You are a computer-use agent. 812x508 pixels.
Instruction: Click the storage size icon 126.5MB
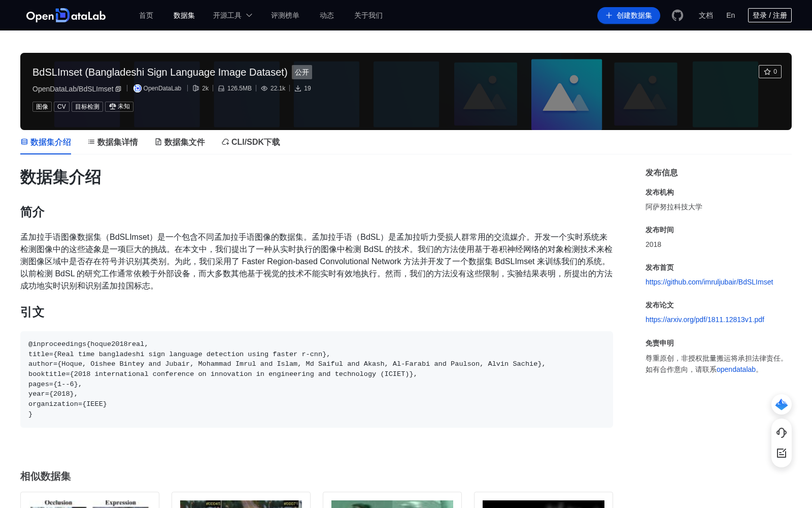pos(221,88)
